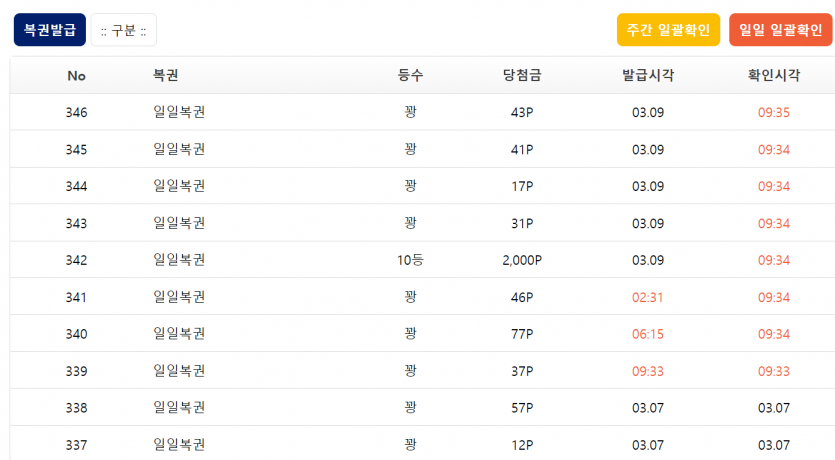Click the 57P prize amount
The width and height of the screenshot is (835, 460).
pos(522,408)
